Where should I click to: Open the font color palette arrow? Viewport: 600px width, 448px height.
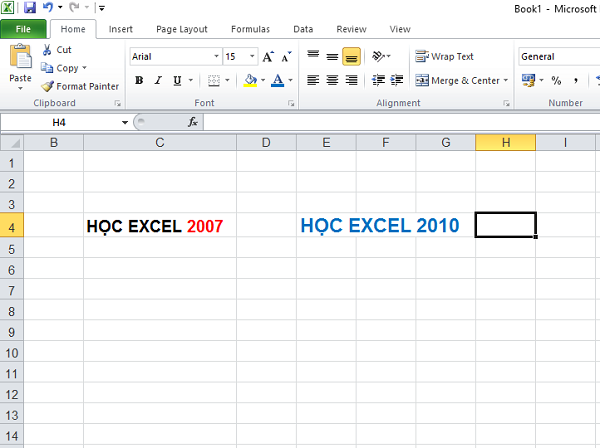click(x=290, y=80)
